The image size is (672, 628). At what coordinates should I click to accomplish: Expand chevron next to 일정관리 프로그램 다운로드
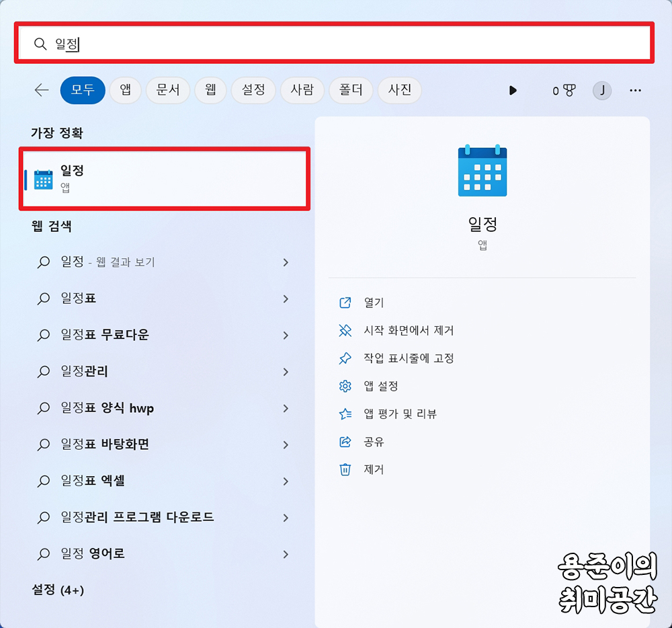coord(286,518)
